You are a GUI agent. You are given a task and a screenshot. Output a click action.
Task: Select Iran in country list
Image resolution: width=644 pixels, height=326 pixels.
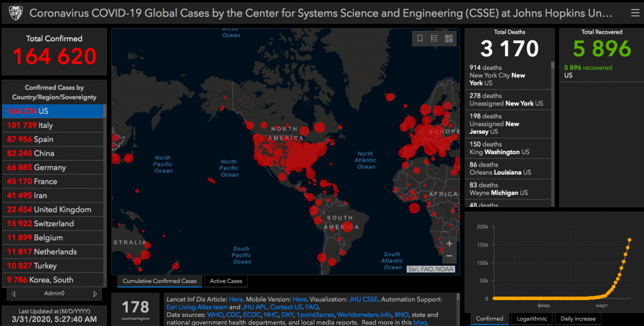[53, 195]
